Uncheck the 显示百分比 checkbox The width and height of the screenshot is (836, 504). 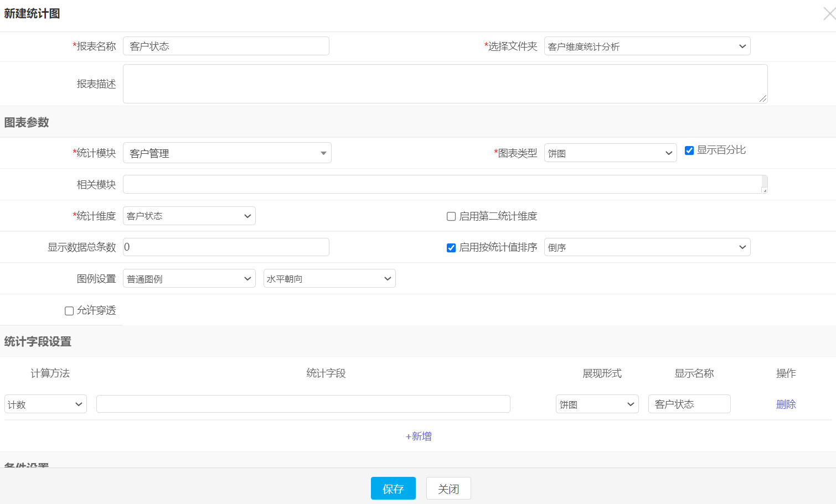(689, 150)
